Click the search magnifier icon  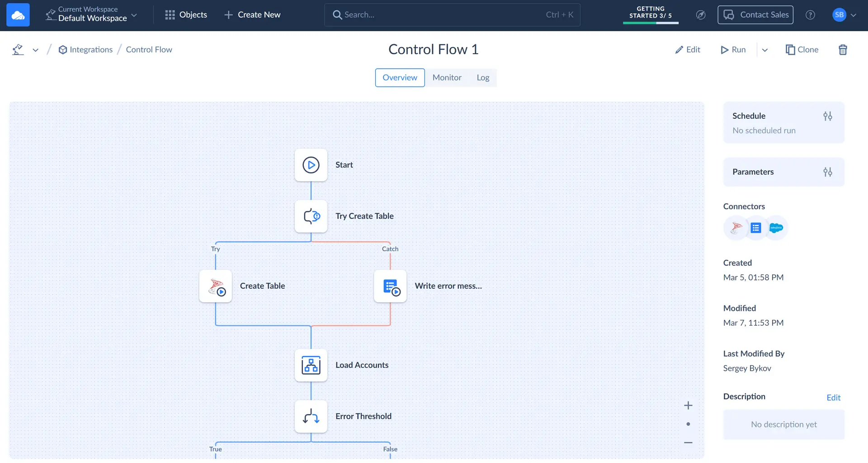pos(337,15)
